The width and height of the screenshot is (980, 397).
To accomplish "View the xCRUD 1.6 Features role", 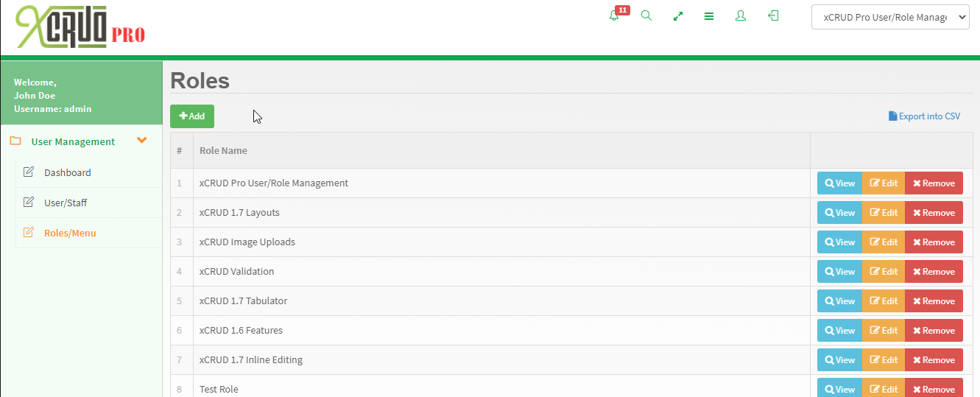I will 839,331.
